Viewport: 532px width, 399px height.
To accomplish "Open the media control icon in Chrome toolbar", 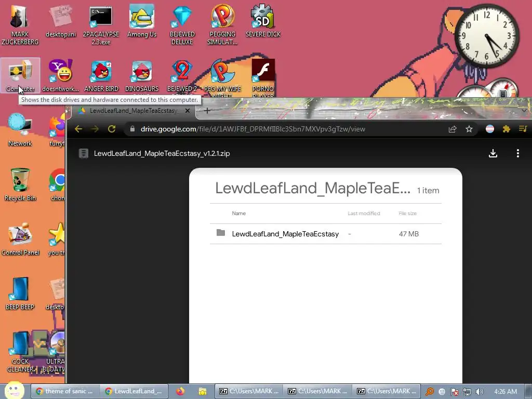I will tap(523, 129).
